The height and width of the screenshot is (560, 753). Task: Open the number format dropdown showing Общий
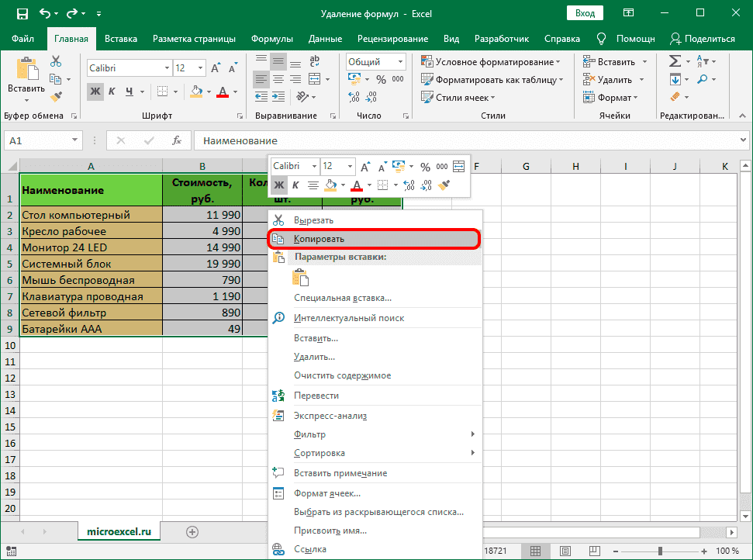coord(400,62)
